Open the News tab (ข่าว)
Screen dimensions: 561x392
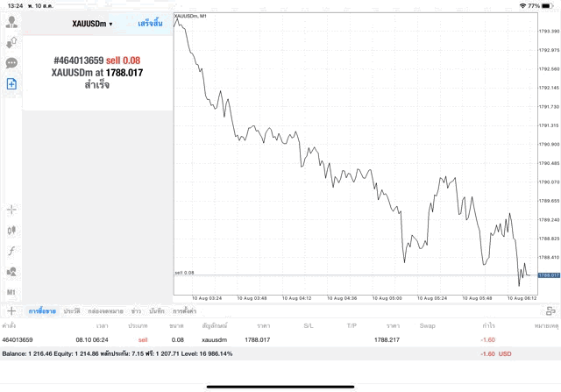pyautogui.click(x=136, y=311)
